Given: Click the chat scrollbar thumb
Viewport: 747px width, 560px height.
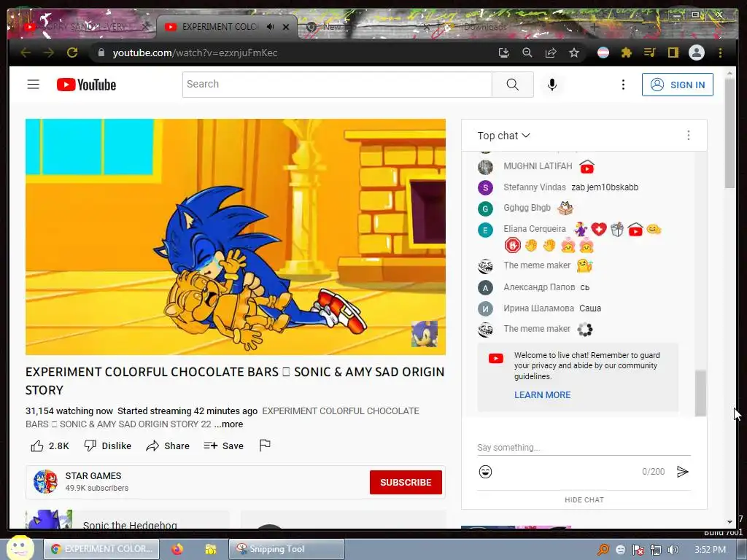Looking at the screenshot, I should click(x=700, y=393).
